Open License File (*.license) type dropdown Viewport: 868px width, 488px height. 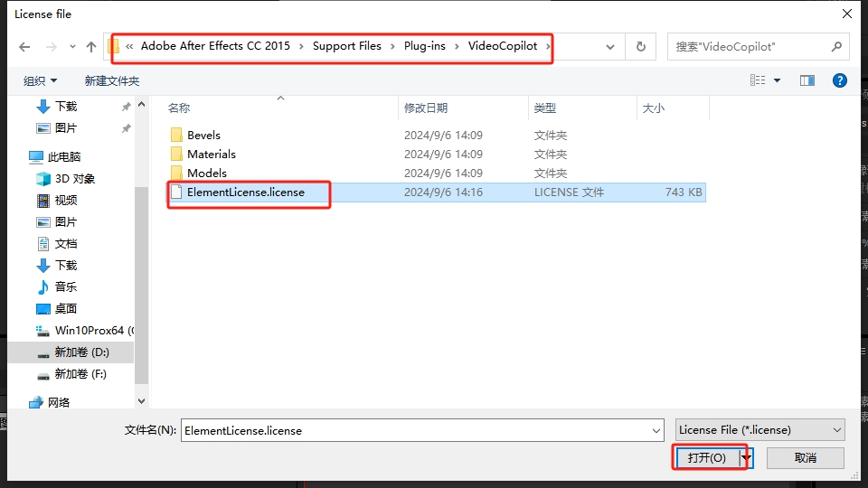pyautogui.click(x=760, y=430)
